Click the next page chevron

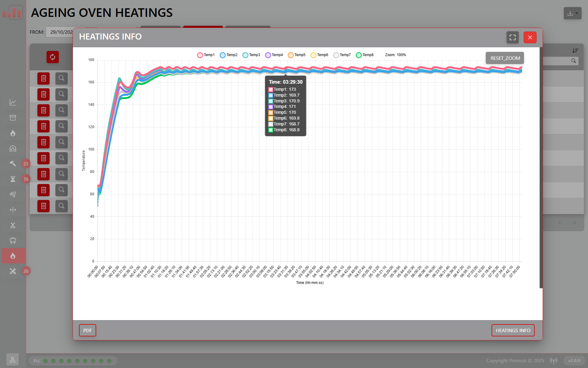point(575,223)
